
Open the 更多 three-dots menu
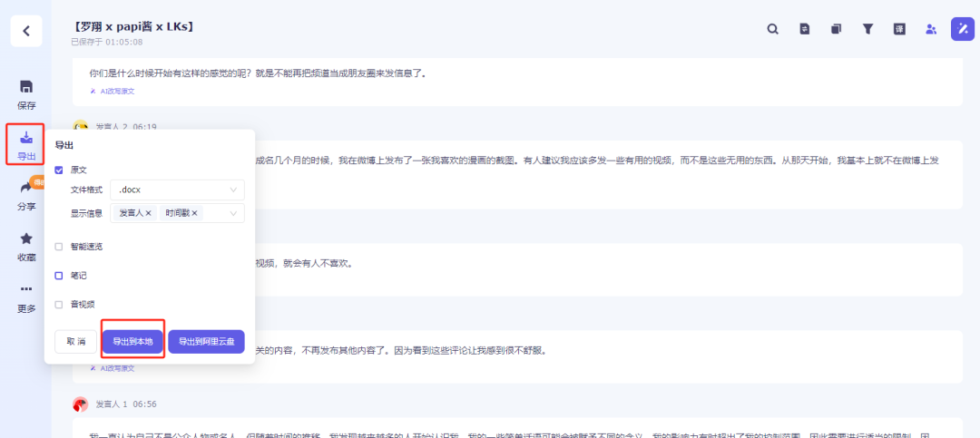point(26,289)
